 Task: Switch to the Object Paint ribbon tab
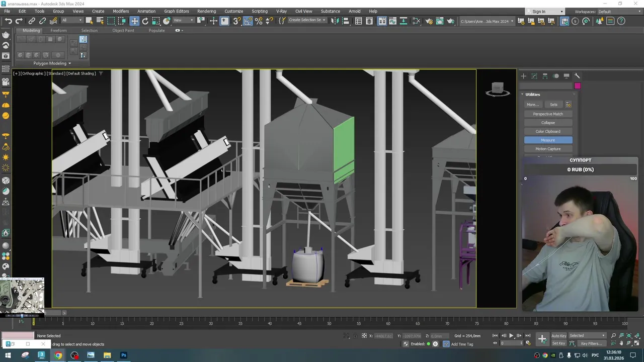click(123, 30)
